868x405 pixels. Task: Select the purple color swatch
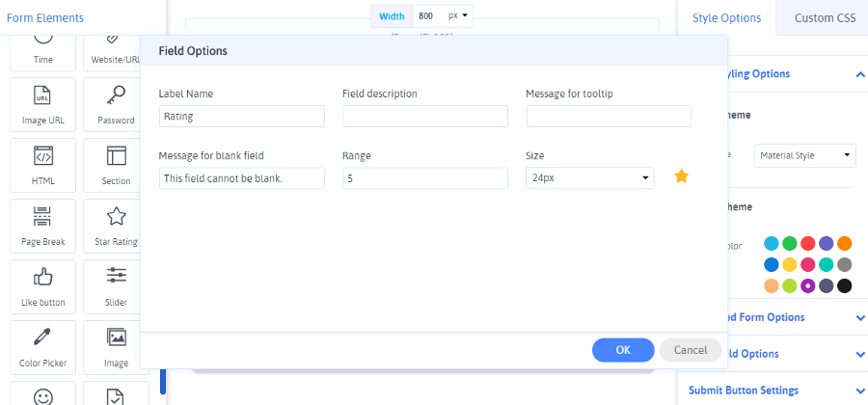(807, 285)
